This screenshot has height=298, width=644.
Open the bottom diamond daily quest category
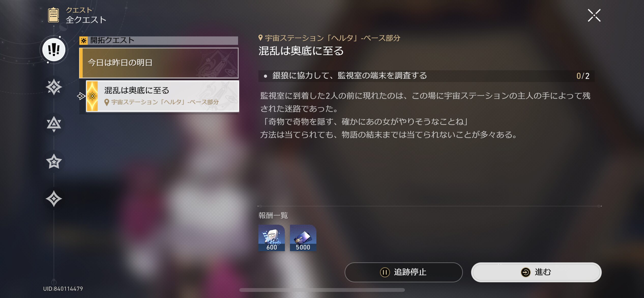click(x=54, y=199)
